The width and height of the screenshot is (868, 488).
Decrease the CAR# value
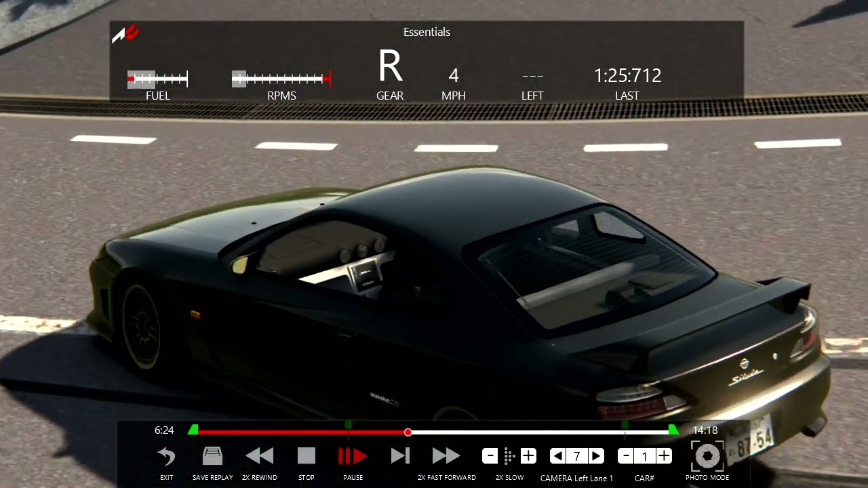pyautogui.click(x=626, y=456)
